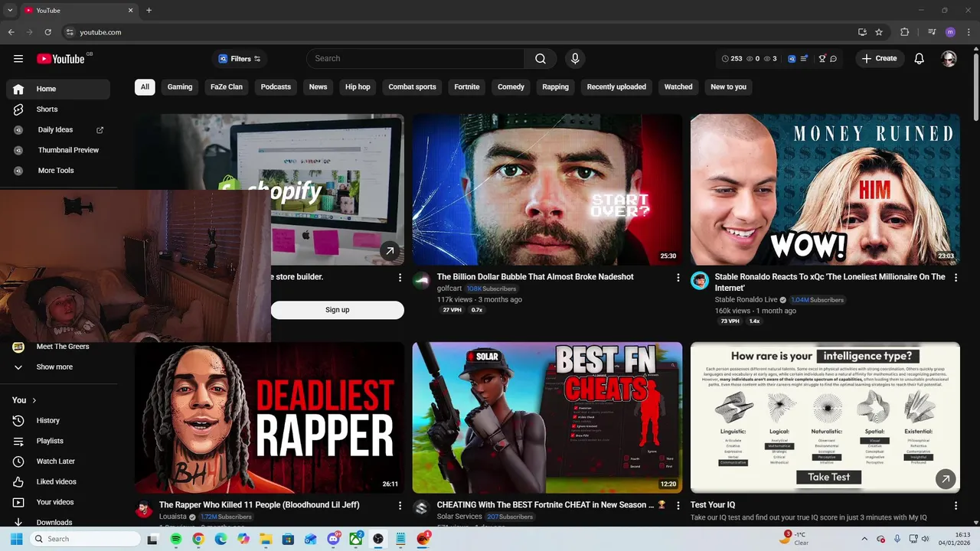Open more options for Deadliest Rapper video
The image size is (980, 551).
pos(400,506)
